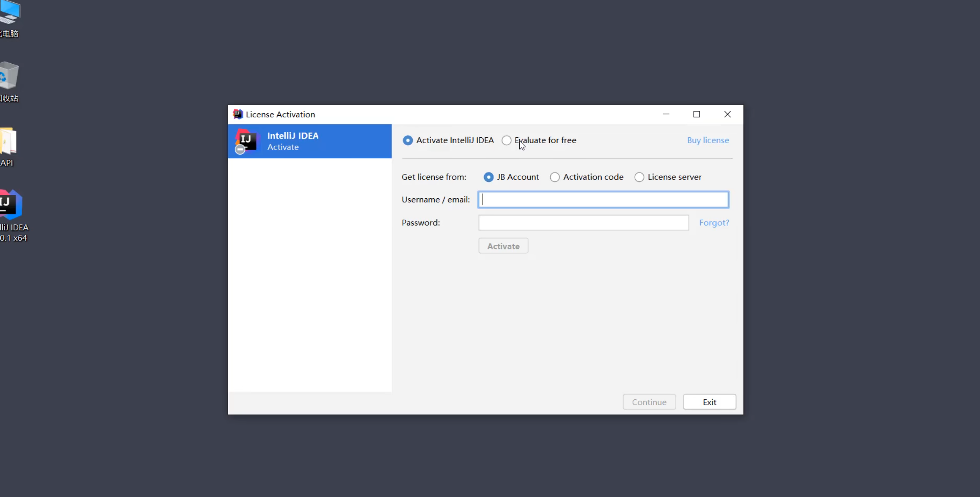Screen dimensions: 980x497
Task: Click into the Password field
Action: [583, 223]
